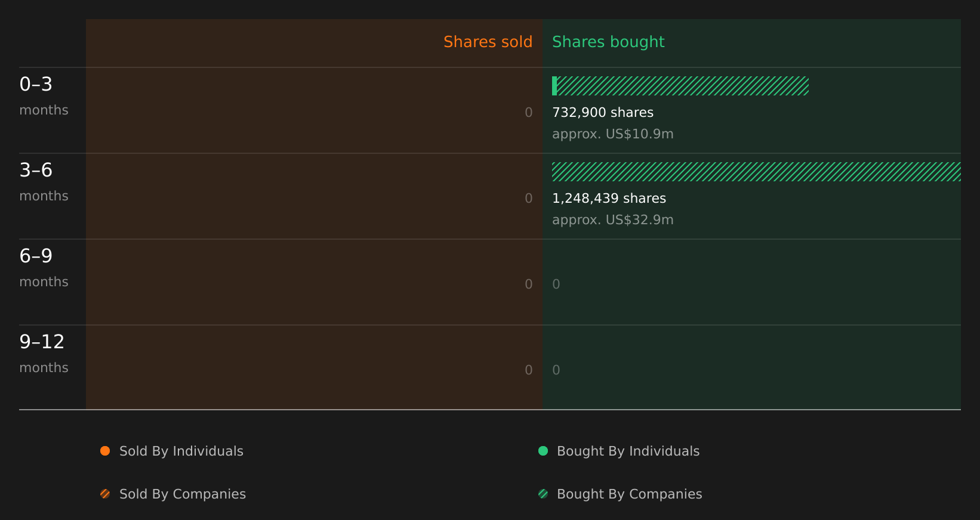Click the 1,248,439 shares value
Screen dimensions: 980x520
pos(609,199)
